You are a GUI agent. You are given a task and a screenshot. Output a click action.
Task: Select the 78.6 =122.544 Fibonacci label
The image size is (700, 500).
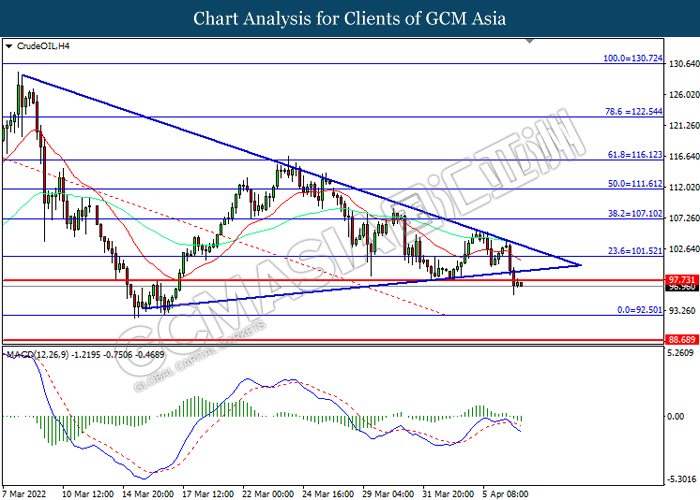pyautogui.click(x=633, y=112)
